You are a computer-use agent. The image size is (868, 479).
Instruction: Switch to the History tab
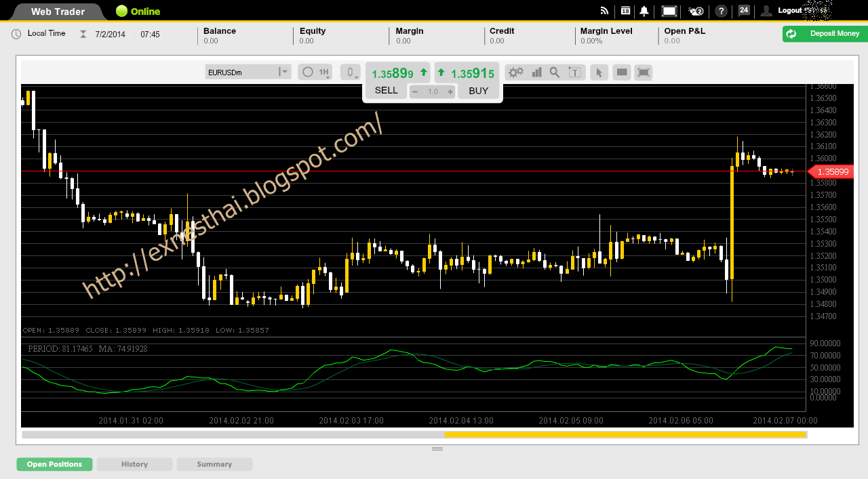point(134,464)
